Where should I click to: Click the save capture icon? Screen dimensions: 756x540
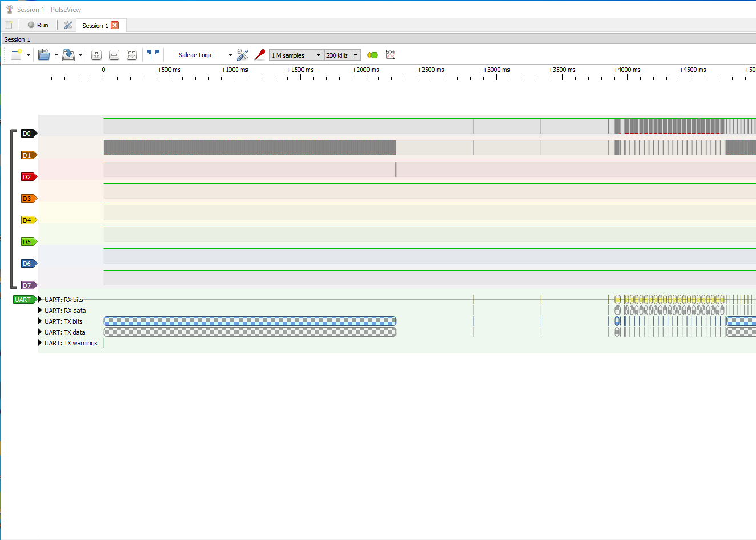click(68, 55)
